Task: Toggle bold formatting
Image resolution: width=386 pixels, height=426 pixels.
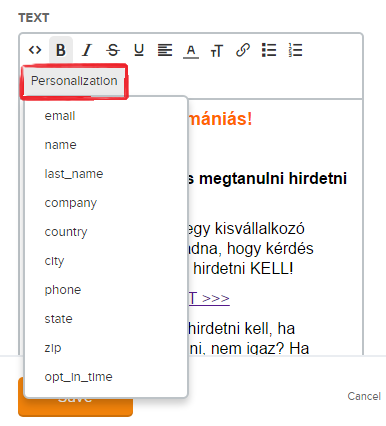Action: click(61, 50)
